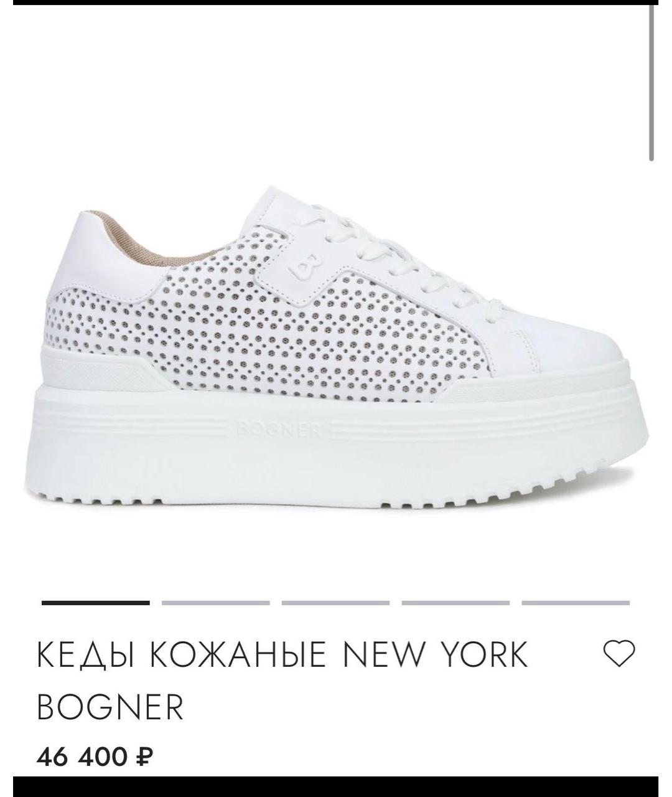Add the sneakers to favorites with heart icon
This screenshot has width=672, height=797.
point(619,653)
